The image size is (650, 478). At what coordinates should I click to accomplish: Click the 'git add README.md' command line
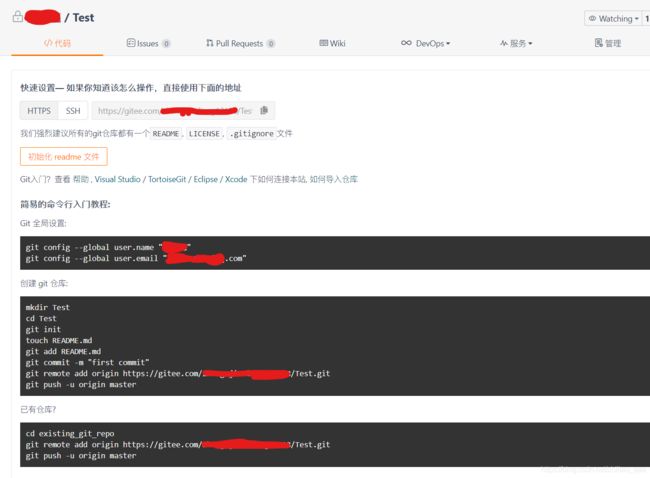tap(63, 351)
